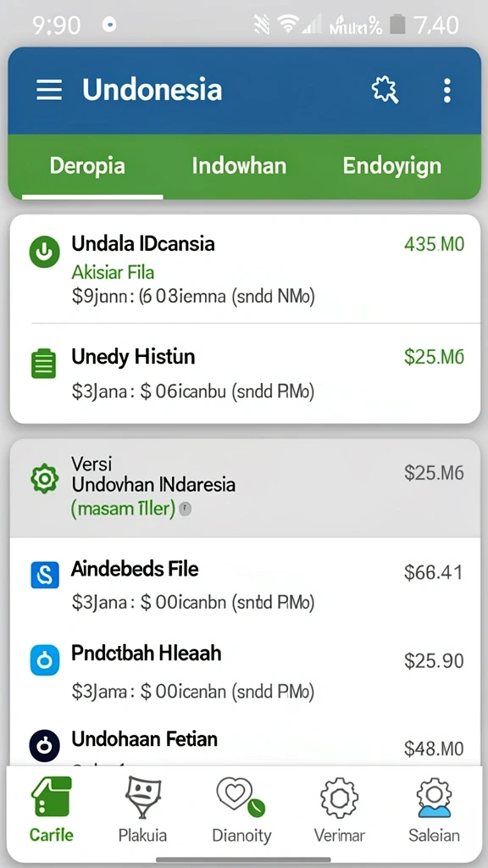Viewport: 488px width, 868px height.
Task: Open the three-dot overflow menu
Action: [447, 90]
